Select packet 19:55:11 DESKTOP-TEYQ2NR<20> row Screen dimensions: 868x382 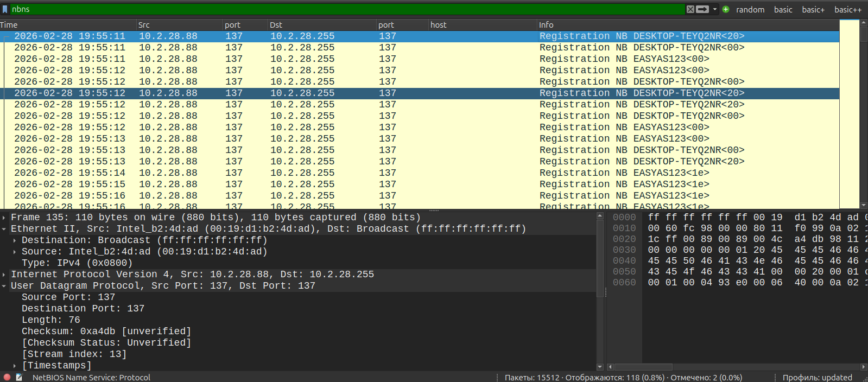pyautogui.click(x=420, y=36)
